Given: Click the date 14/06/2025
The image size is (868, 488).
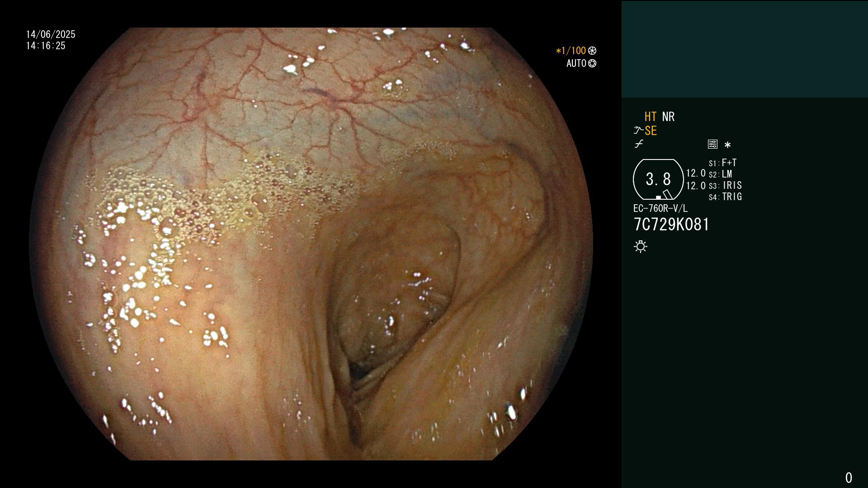Looking at the screenshot, I should pos(51,34).
